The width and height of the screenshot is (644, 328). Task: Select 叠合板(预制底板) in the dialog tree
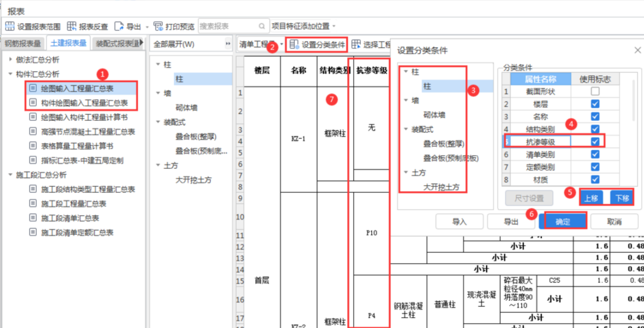tap(451, 158)
